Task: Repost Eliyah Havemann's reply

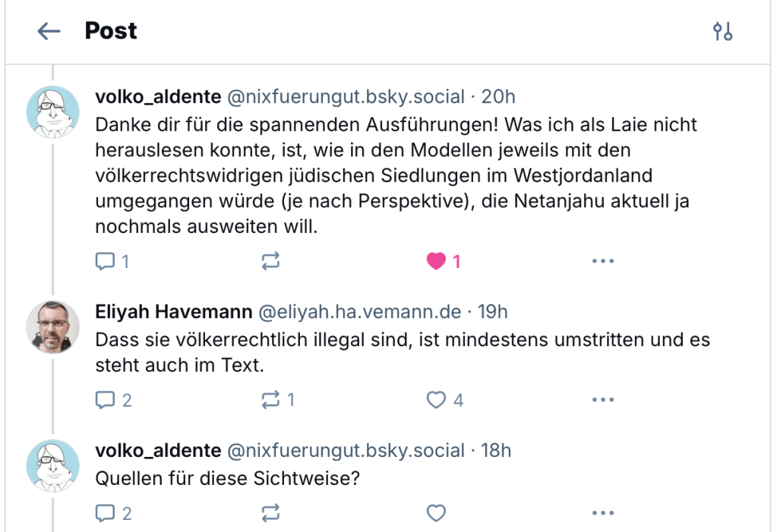Action: click(271, 399)
